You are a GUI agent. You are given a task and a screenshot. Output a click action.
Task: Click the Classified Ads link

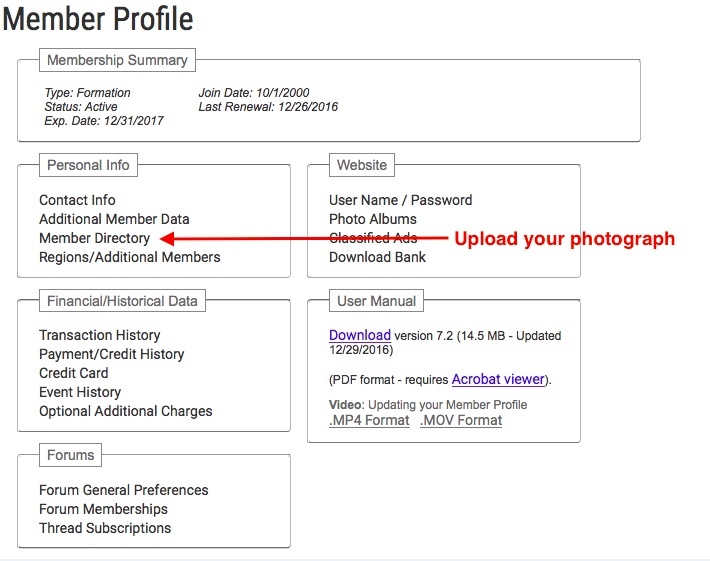[x=373, y=238]
